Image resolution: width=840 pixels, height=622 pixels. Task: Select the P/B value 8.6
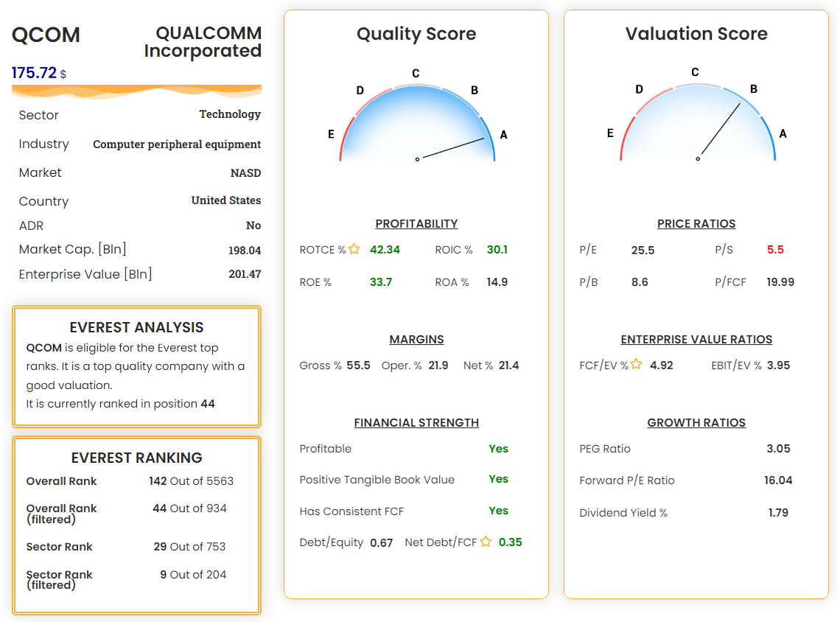640,282
